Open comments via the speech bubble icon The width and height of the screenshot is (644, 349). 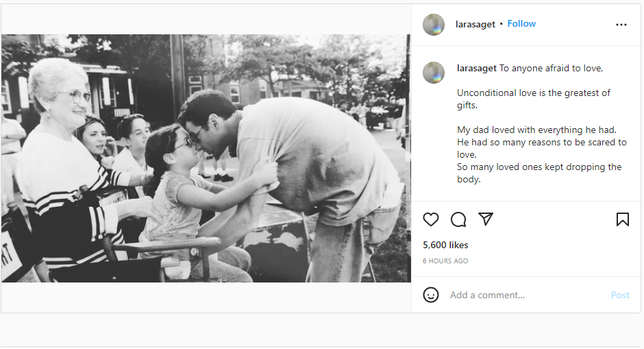pyautogui.click(x=458, y=219)
